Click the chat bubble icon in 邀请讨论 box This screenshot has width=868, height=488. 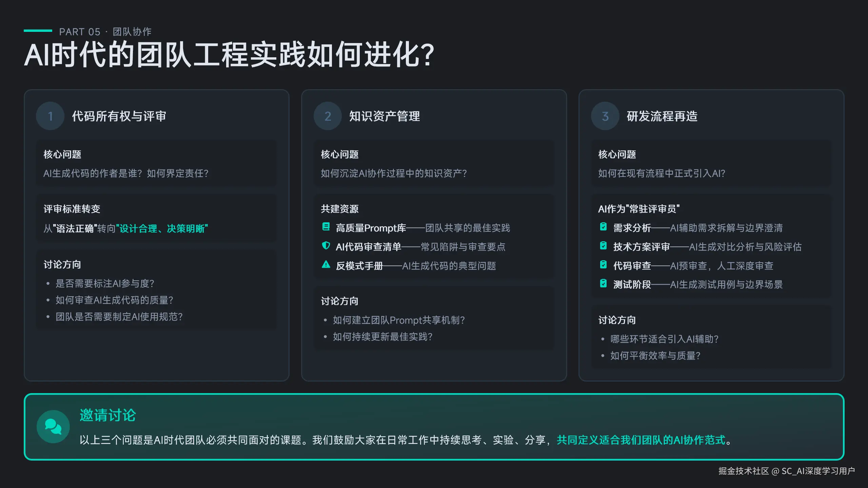53,426
